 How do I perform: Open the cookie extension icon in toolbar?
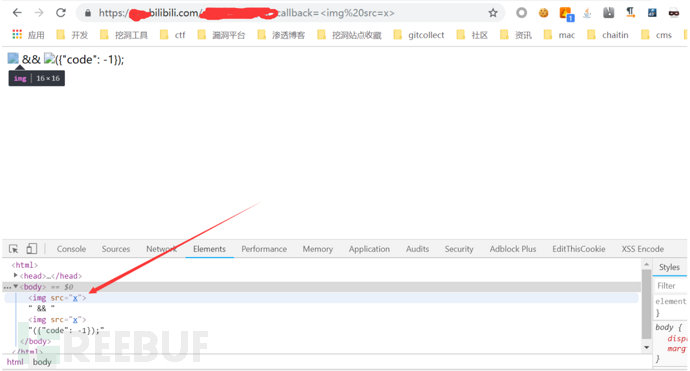tap(543, 13)
